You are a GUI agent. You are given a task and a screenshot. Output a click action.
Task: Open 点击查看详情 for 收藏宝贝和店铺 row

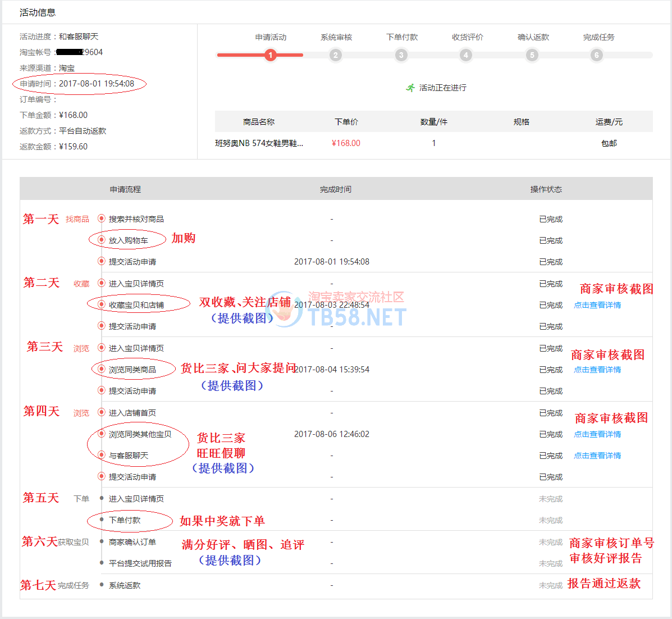pyautogui.click(x=597, y=305)
